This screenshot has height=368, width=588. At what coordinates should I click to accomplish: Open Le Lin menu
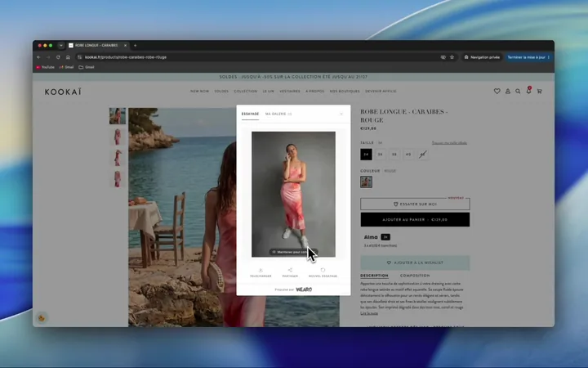click(268, 92)
